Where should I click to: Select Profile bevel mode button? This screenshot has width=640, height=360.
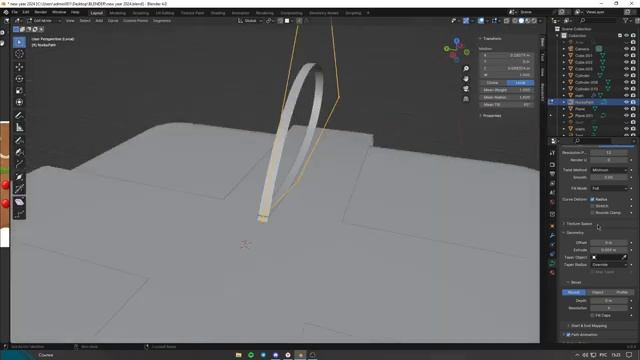(622, 292)
